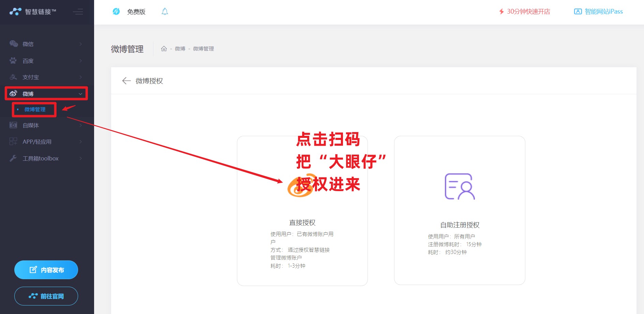The image size is (644, 314).
Task: Go back using the arrow beside 微博授权
Action: [x=126, y=81]
